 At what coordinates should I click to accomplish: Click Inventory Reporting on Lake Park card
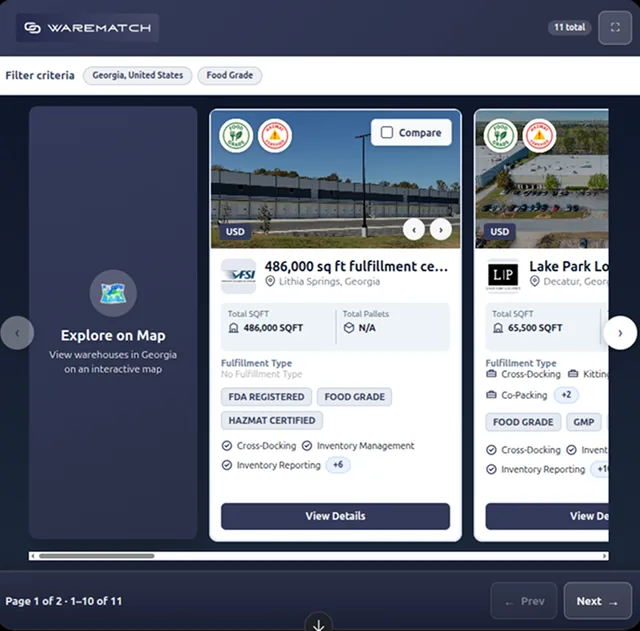point(536,469)
